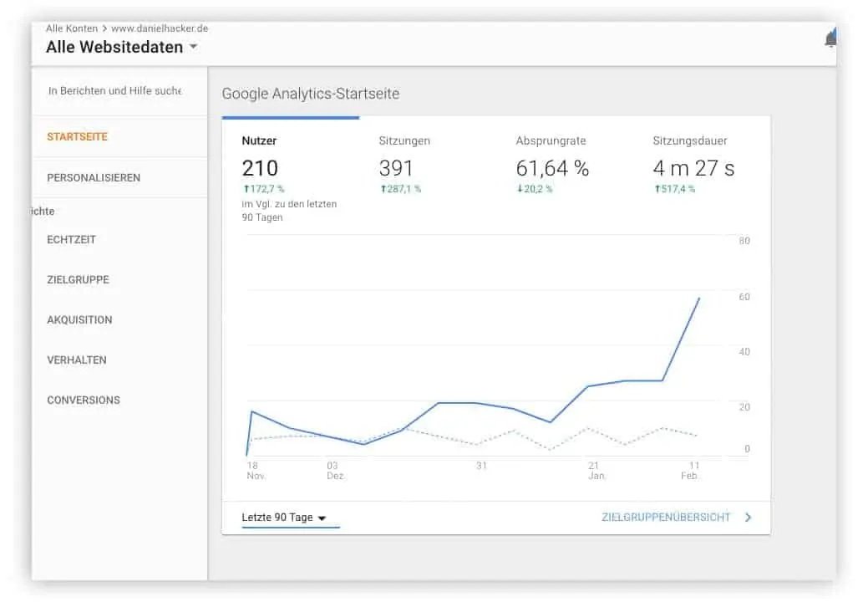Click the search reports and help field
This screenshot has height=602, width=868.
coord(114,91)
